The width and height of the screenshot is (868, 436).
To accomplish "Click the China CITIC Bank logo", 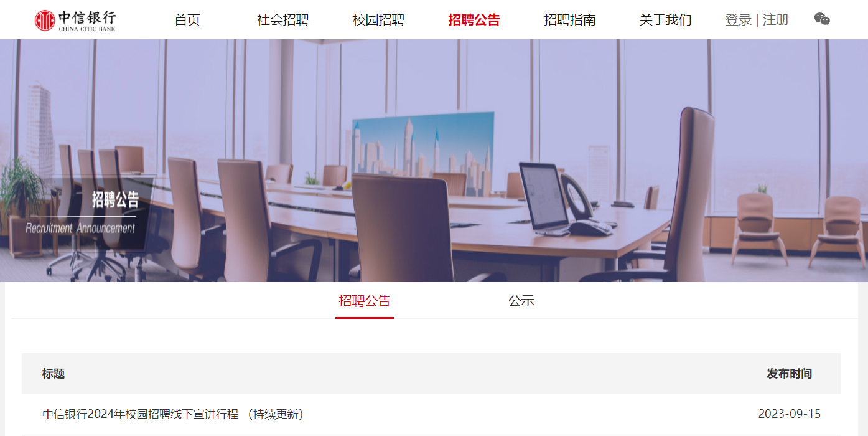I will (x=75, y=20).
